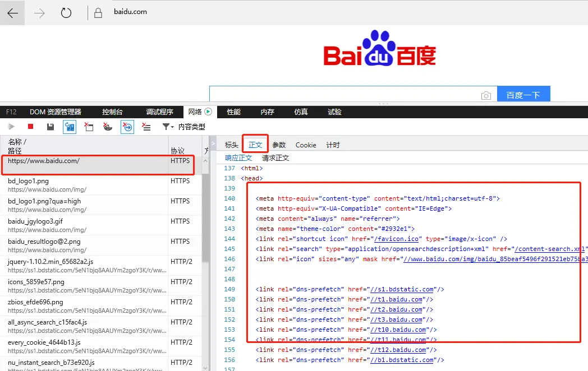
Task: Collapse the details pane with the > arrow
Action: tap(213, 143)
